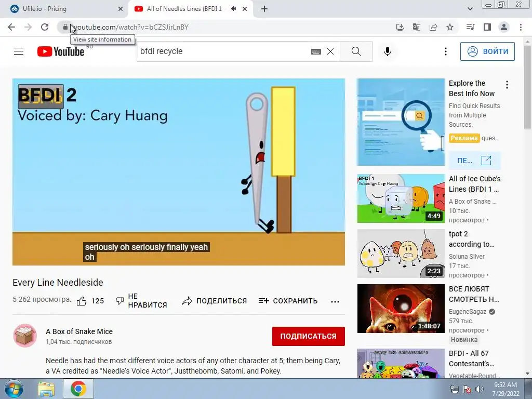This screenshot has height=399, width=532.
Task: Open a new tab with plus
Action: [x=264, y=9]
